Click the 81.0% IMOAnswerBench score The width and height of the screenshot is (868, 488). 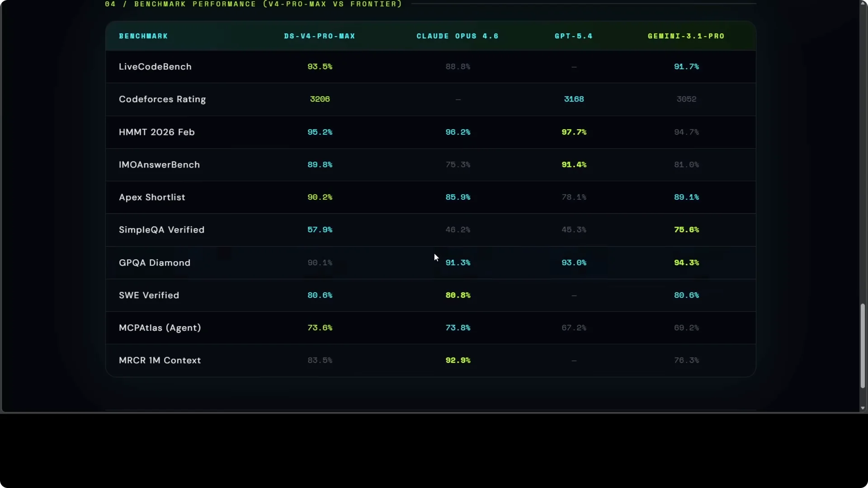tap(686, 164)
